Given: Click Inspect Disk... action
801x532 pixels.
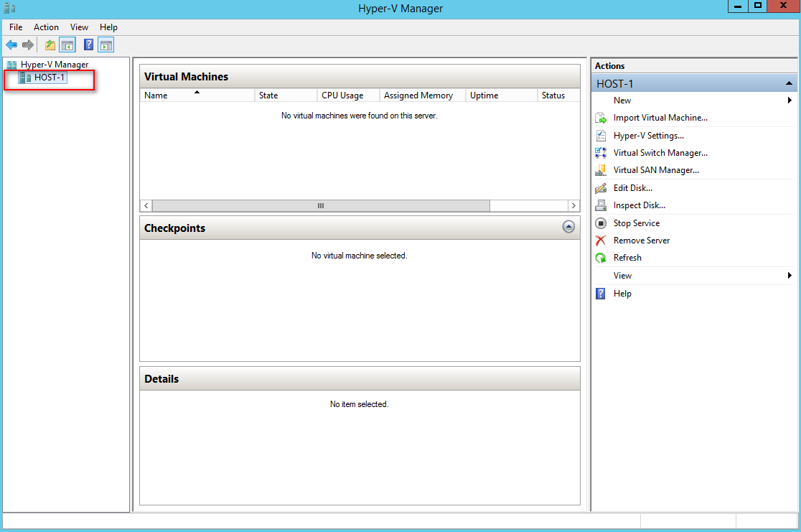Looking at the screenshot, I should 639,205.
